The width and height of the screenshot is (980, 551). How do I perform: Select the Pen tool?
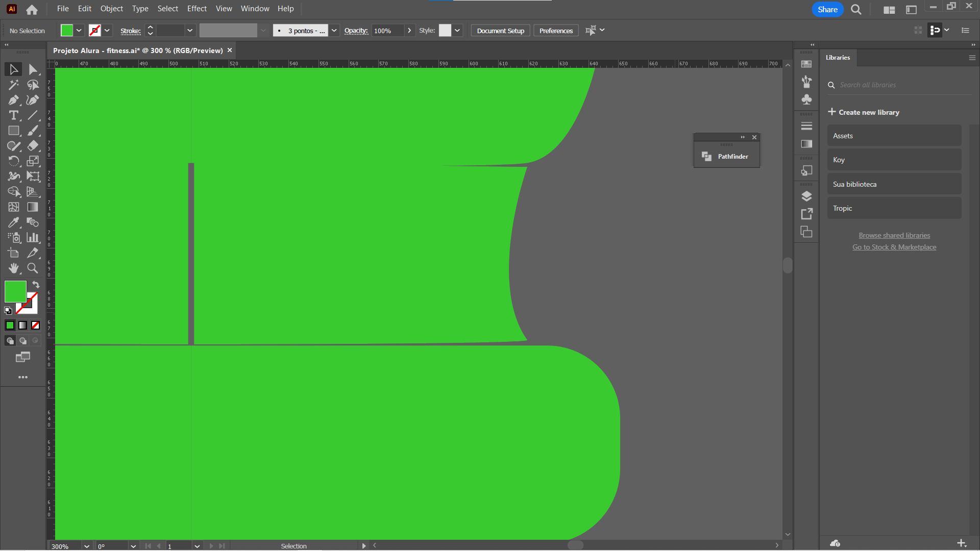pos(14,100)
